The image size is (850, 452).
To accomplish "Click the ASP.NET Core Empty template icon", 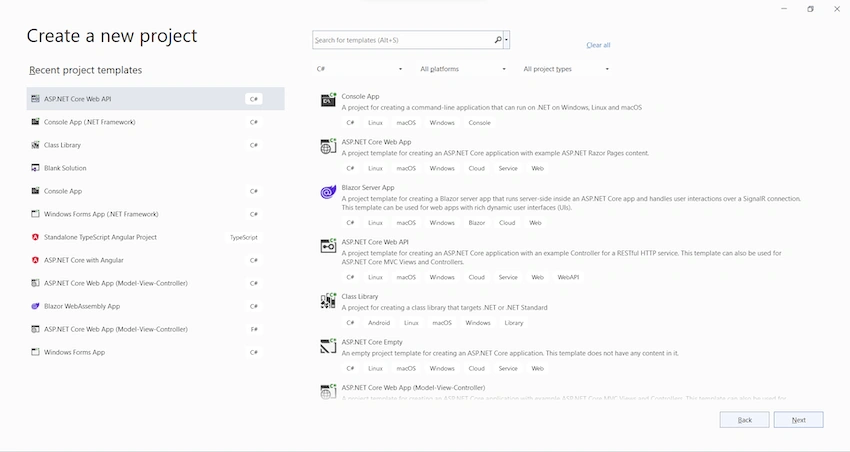I will pos(328,346).
